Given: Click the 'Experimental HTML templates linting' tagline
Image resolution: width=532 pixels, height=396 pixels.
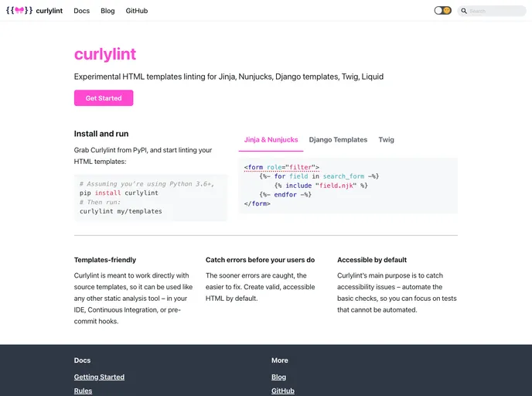Looking at the screenshot, I should [x=229, y=77].
